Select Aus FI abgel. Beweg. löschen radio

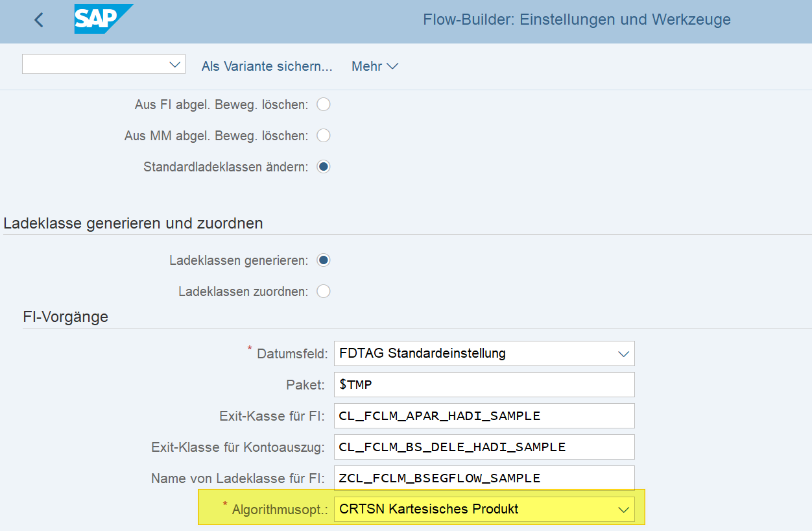(323, 105)
